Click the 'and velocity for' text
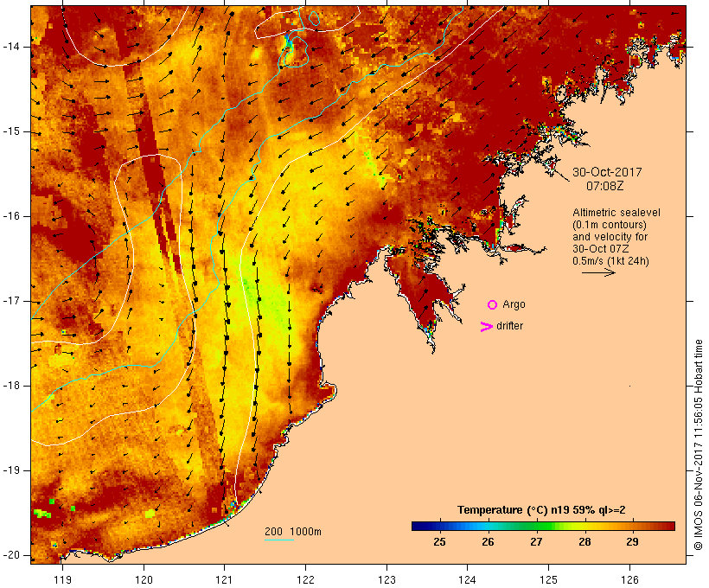 (610, 237)
